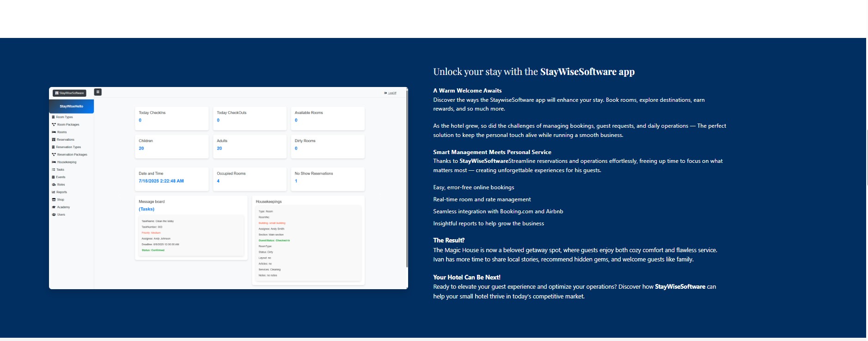Open Events in the sidebar
868x341 pixels.
[x=59, y=177]
